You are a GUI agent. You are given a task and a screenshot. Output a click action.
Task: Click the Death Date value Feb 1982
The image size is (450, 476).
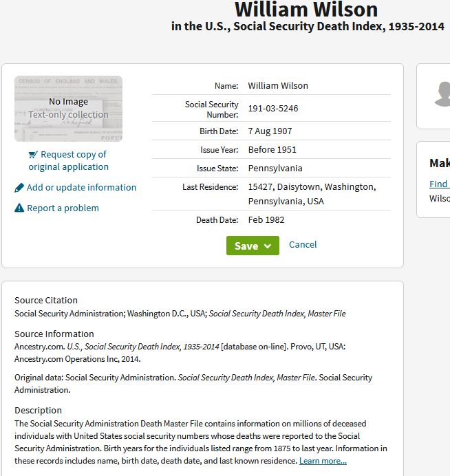[266, 220]
